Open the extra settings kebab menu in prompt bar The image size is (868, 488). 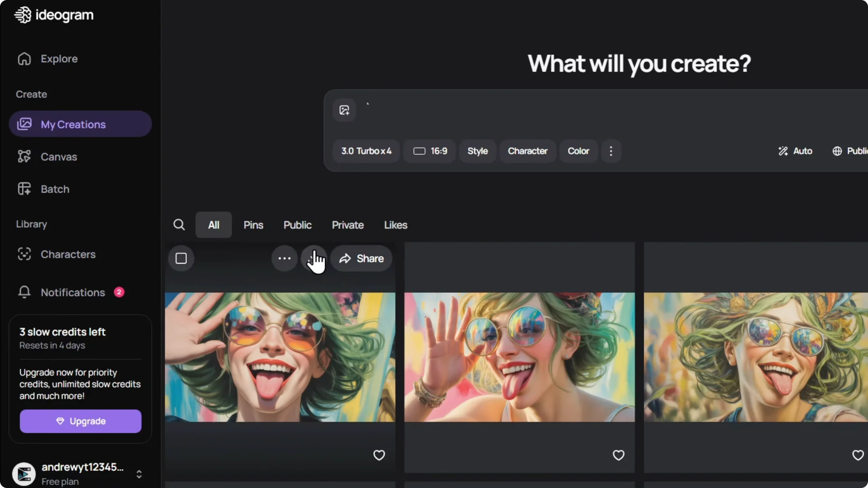click(611, 151)
